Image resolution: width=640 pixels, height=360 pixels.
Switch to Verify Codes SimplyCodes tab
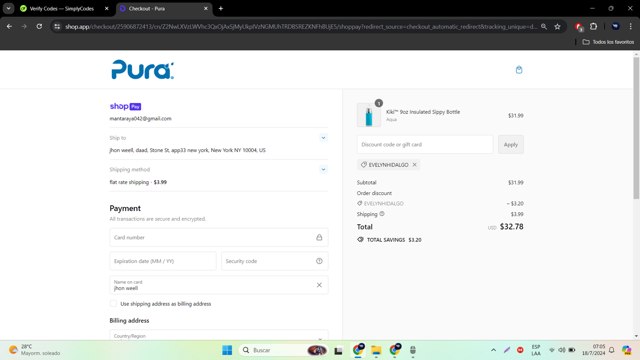coord(61,9)
